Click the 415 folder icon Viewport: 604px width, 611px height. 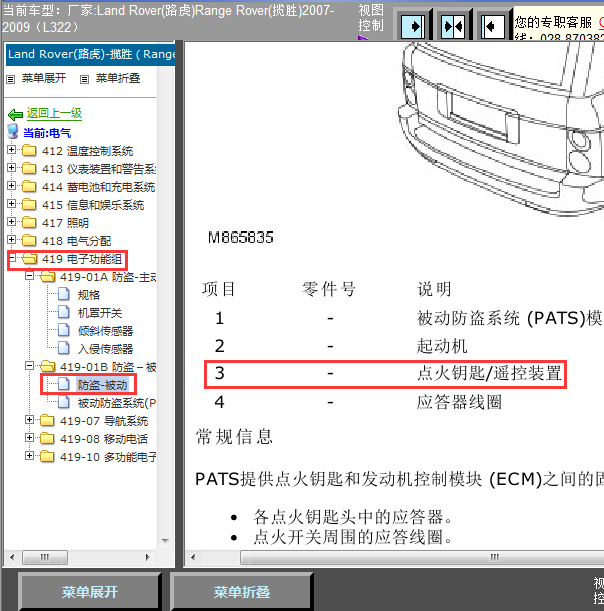point(29,204)
